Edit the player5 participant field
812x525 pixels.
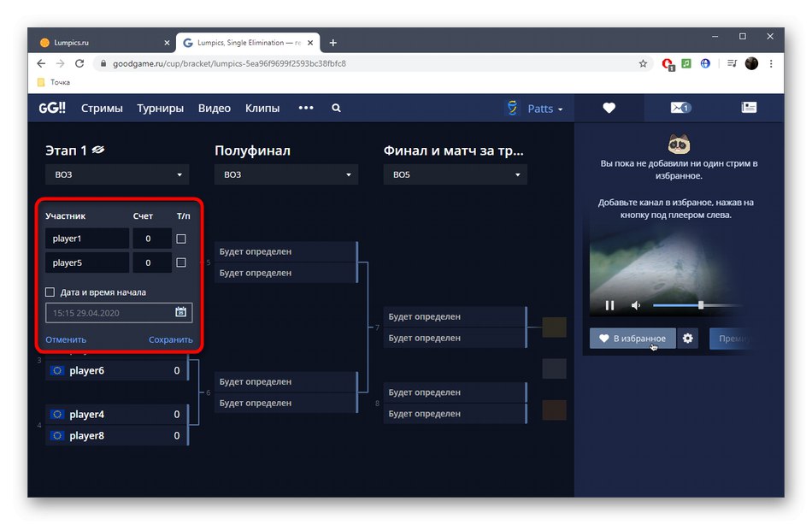pos(87,262)
